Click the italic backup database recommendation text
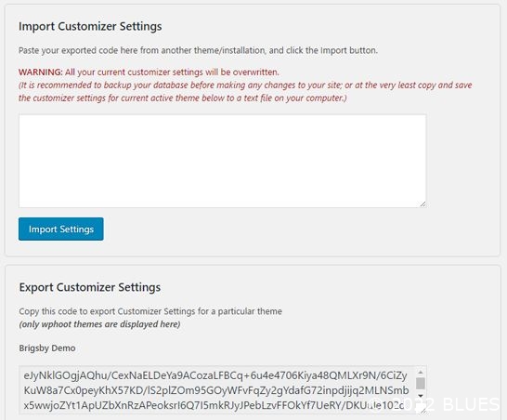The width and height of the screenshot is (507, 420). (245, 91)
